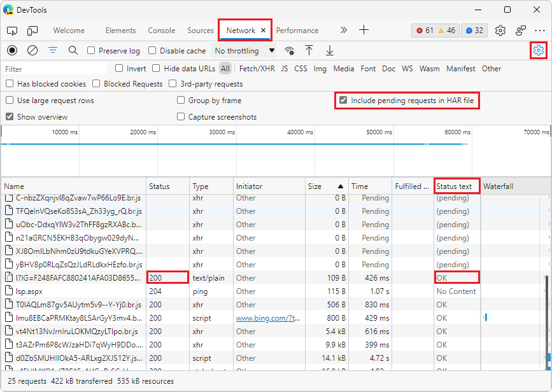Check Has blocked cookies

point(10,84)
